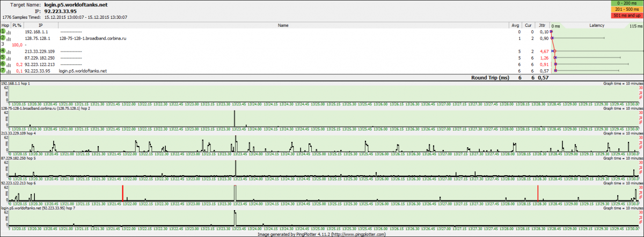Click the hop 1 bar graph icon
Screen dimensions: 644x237
pos(9,32)
